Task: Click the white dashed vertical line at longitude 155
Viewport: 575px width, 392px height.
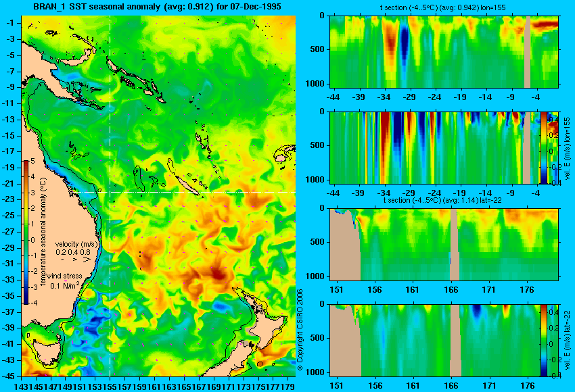Action: coord(110,195)
